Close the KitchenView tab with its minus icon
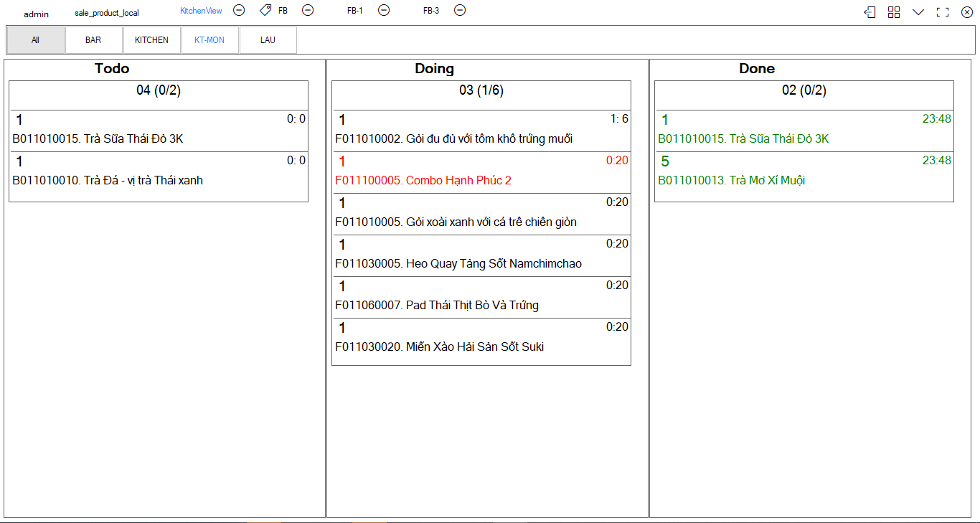 239,10
